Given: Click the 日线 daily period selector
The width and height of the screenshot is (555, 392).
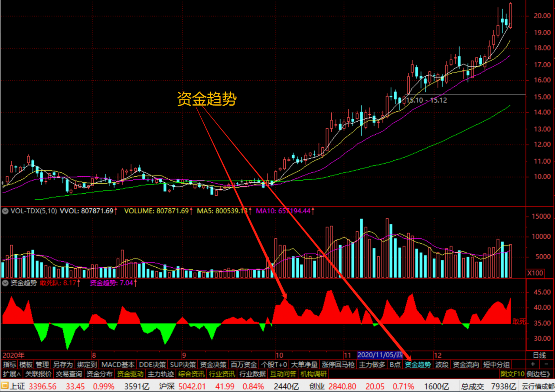Looking at the screenshot, I should pos(539,355).
